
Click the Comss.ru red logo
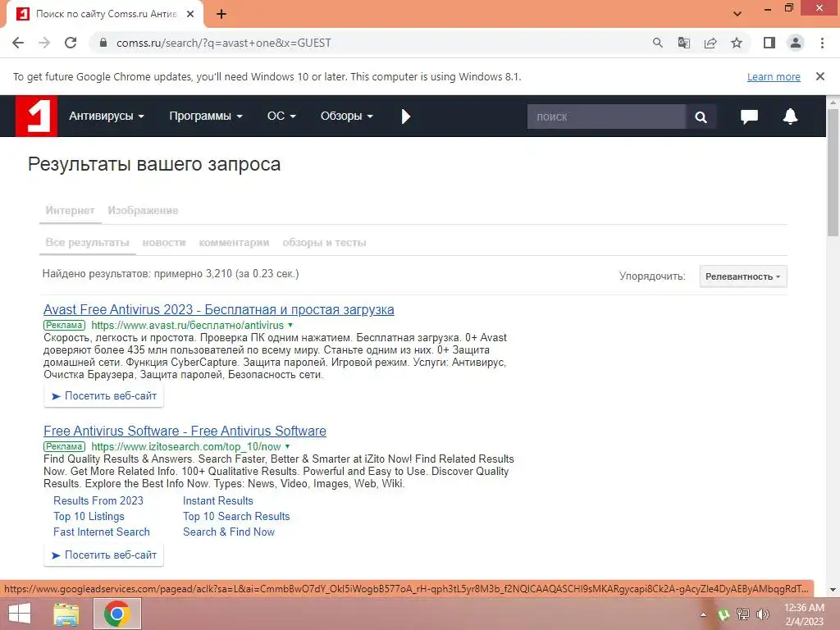tap(36, 116)
